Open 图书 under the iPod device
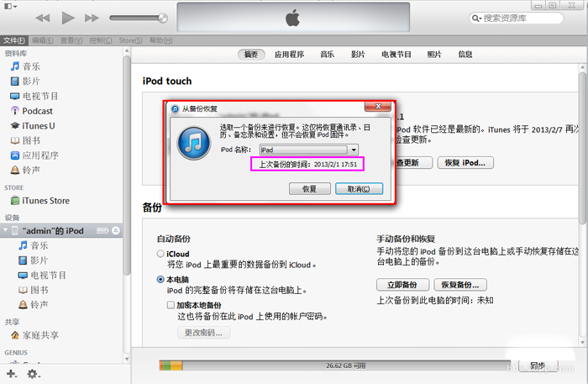This screenshot has height=384, width=588. click(34, 290)
